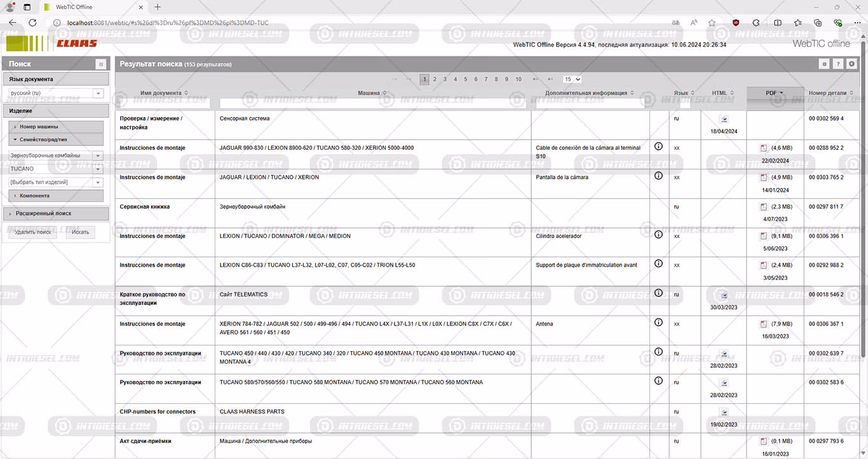Go to results page 3
The width and height of the screenshot is (868, 459).
pos(445,79)
